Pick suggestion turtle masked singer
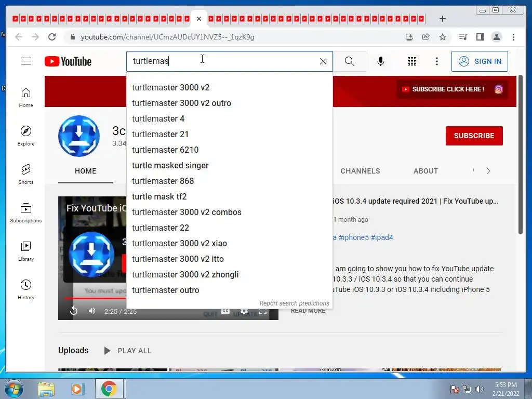Viewport: 532px width, 399px height. [x=229, y=166]
